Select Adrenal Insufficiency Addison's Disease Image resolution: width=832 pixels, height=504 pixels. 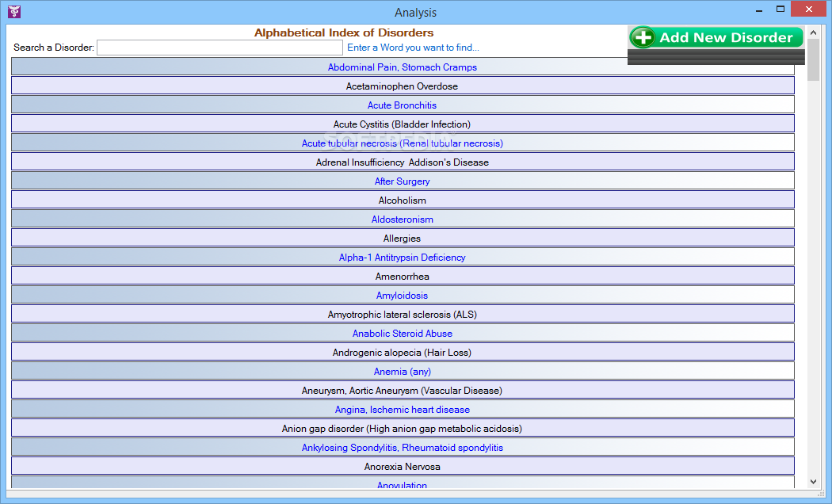pos(403,162)
